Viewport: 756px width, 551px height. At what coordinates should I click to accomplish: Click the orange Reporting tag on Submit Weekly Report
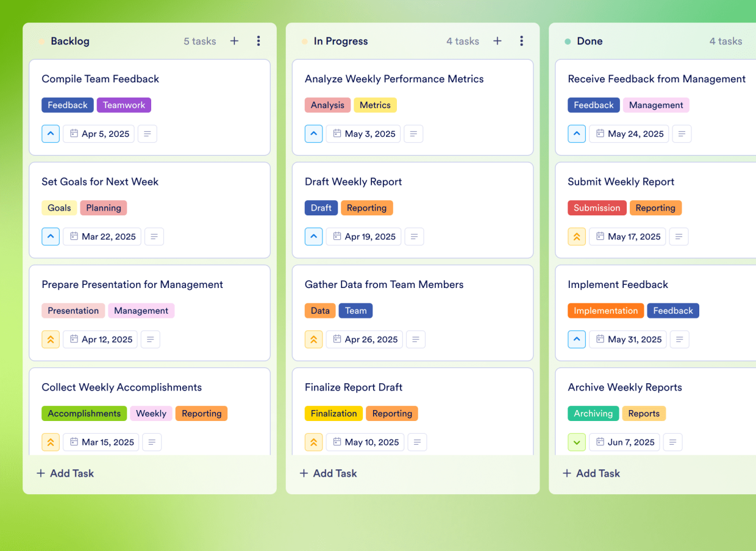point(655,207)
